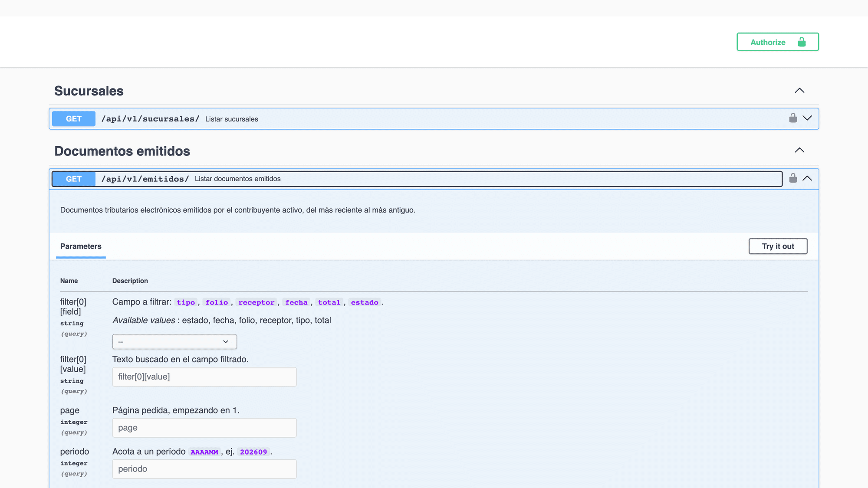
Task: Click the 'fecha' code label
Action: [x=296, y=302]
